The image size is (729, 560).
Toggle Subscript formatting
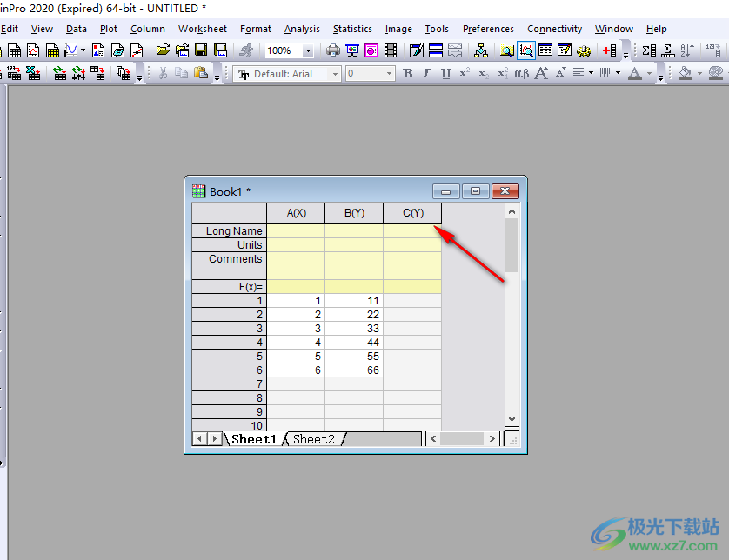tap(484, 73)
